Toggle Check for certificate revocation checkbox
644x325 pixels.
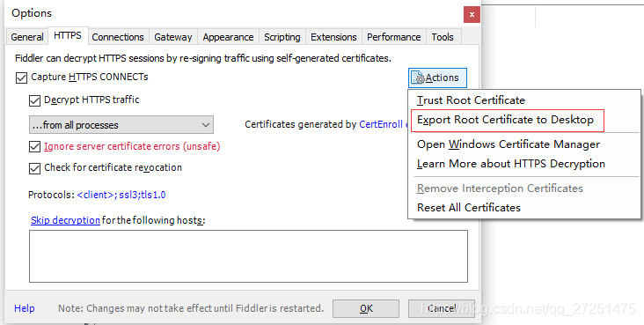coord(34,168)
